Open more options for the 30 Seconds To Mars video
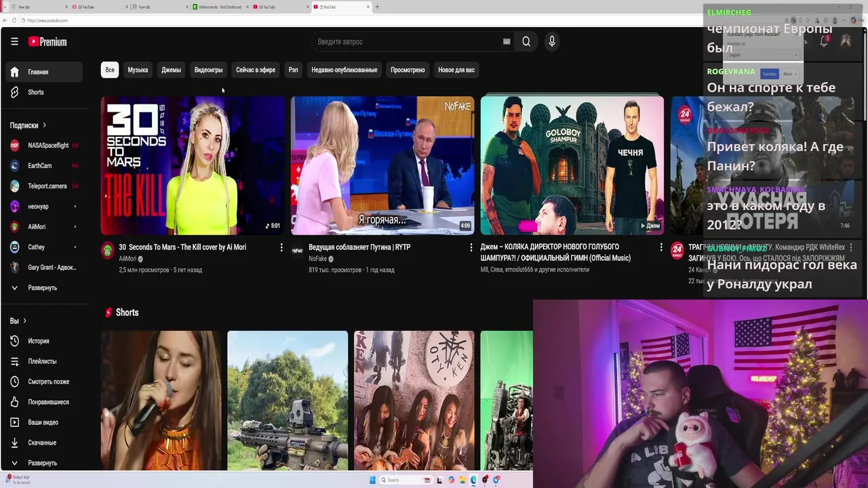The height and width of the screenshot is (488, 868). pos(281,248)
